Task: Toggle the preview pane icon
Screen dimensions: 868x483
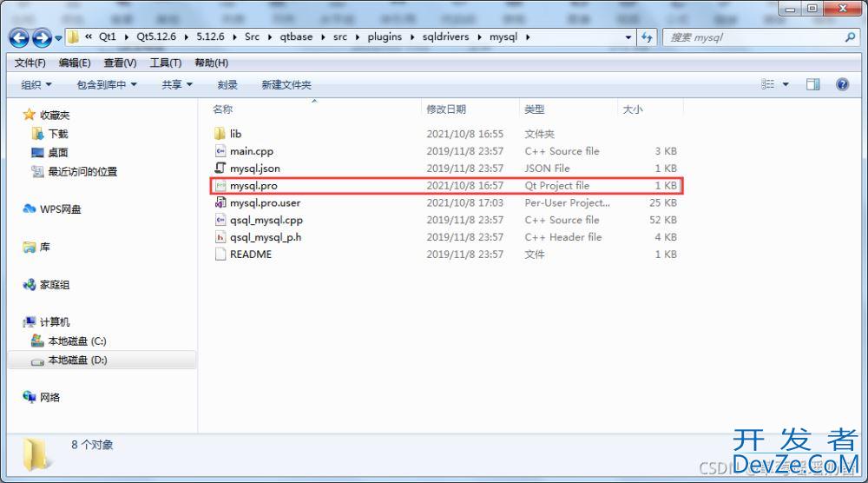Action: tap(812, 84)
